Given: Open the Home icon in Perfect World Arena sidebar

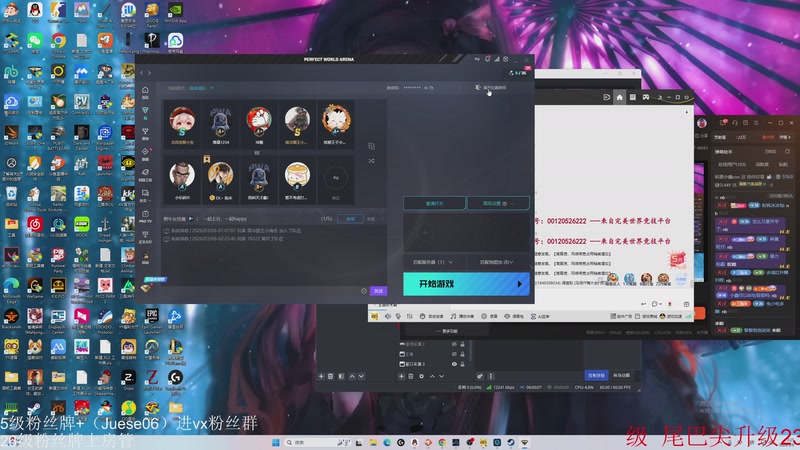Looking at the screenshot, I should point(145,92).
